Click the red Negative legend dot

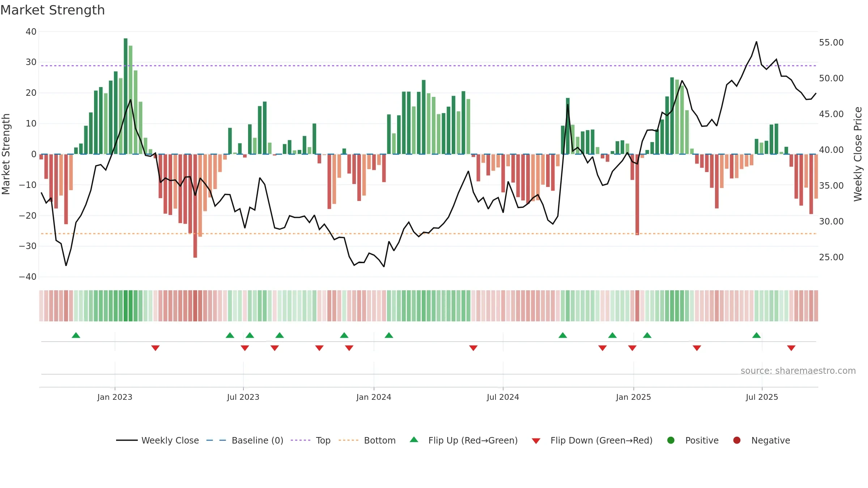737,440
